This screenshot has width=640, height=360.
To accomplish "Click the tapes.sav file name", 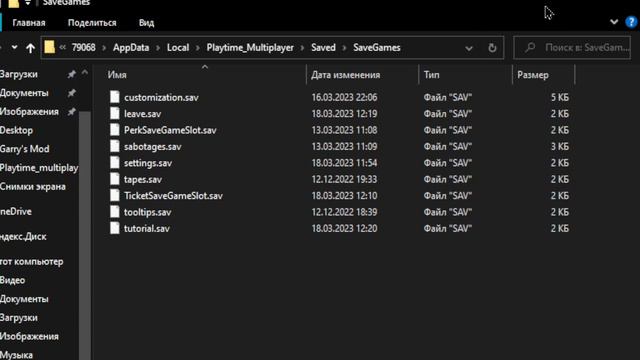I will [143, 179].
